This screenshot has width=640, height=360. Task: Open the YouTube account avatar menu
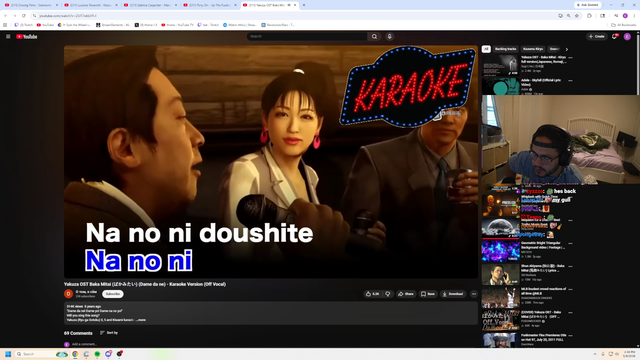[x=627, y=36]
